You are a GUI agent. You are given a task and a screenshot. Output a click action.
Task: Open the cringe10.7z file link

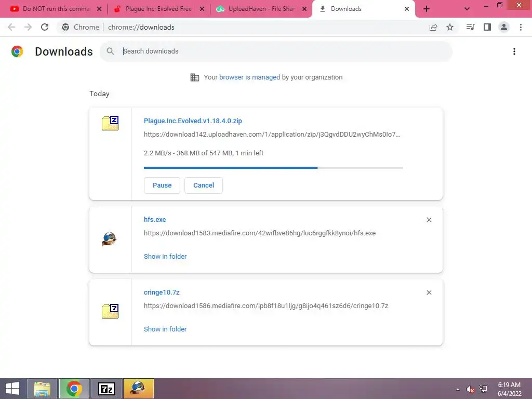(x=162, y=292)
